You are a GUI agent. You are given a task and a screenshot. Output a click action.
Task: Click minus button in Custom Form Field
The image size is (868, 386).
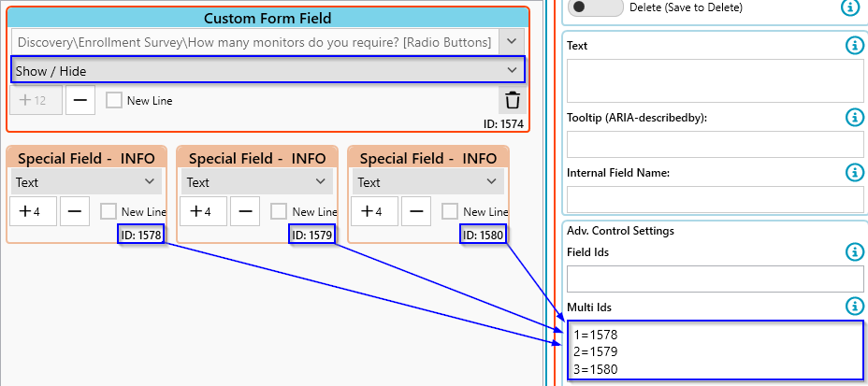point(80,100)
